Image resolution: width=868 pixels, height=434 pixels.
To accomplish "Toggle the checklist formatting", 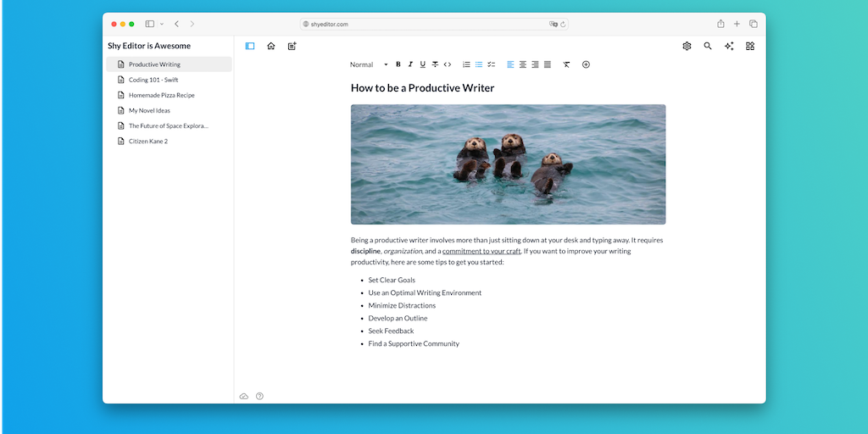I will click(491, 64).
